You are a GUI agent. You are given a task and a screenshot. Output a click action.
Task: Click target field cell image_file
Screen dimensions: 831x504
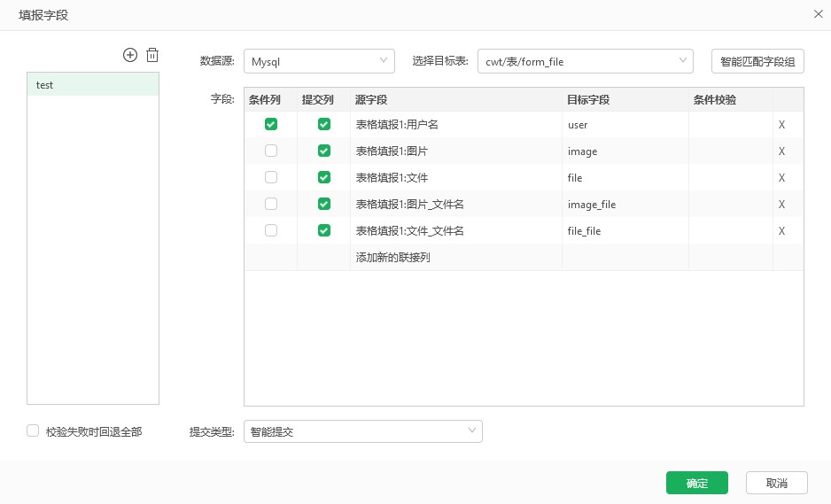[625, 204]
